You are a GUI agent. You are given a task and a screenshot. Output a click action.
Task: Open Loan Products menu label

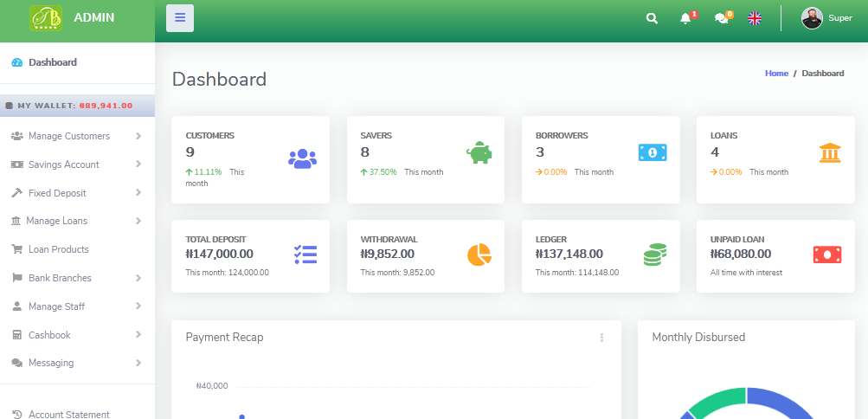click(59, 249)
